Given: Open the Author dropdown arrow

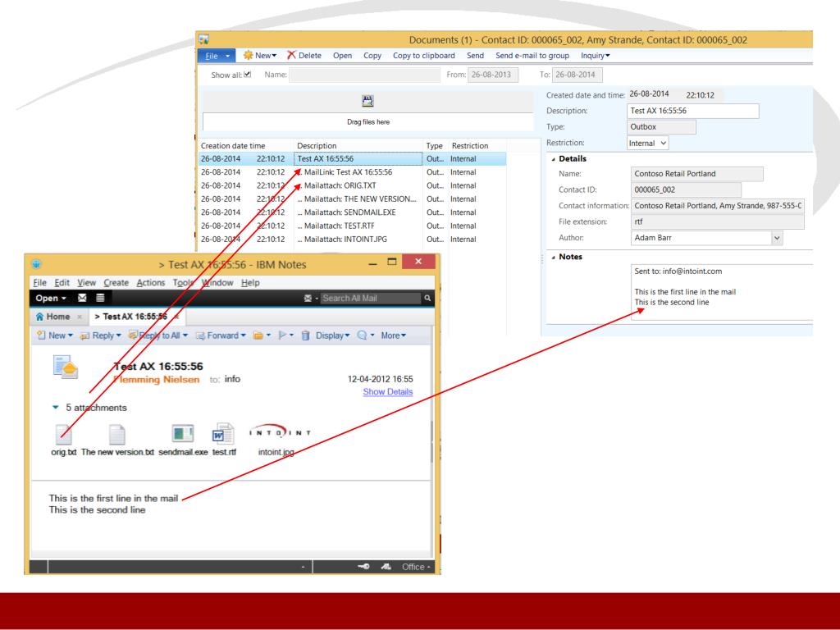Looking at the screenshot, I should tap(777, 238).
